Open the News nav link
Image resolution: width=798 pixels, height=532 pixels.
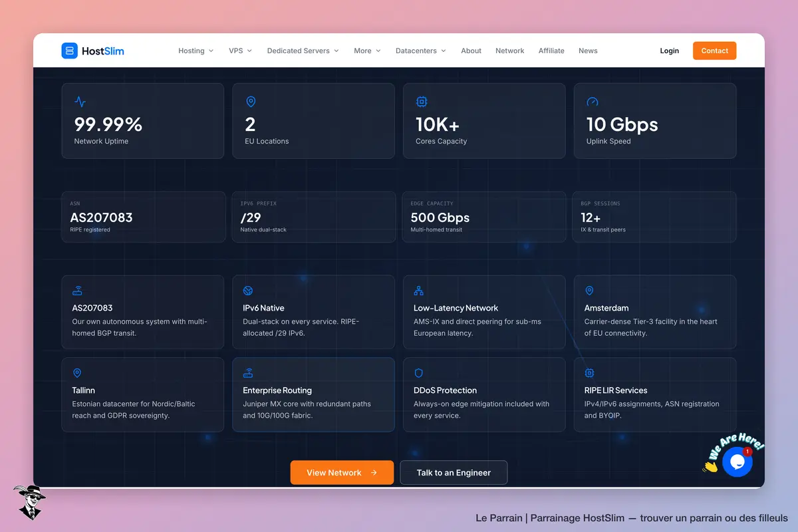(x=588, y=51)
